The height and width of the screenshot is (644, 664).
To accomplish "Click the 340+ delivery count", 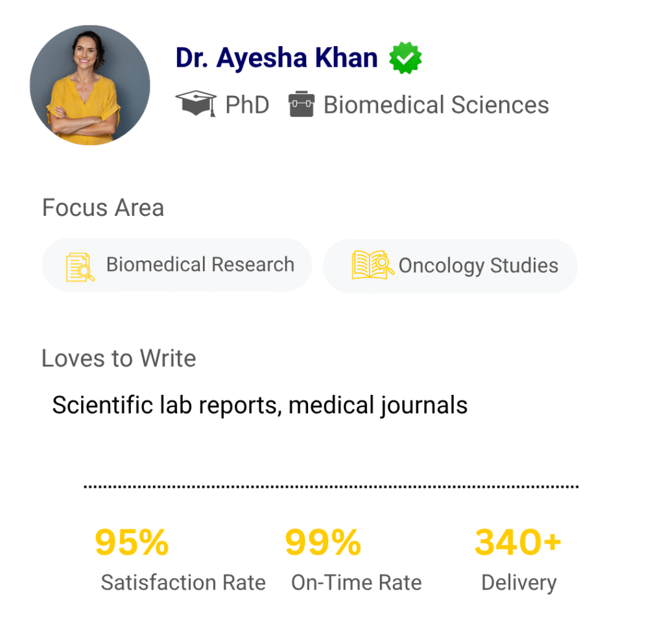I will coord(517,542).
